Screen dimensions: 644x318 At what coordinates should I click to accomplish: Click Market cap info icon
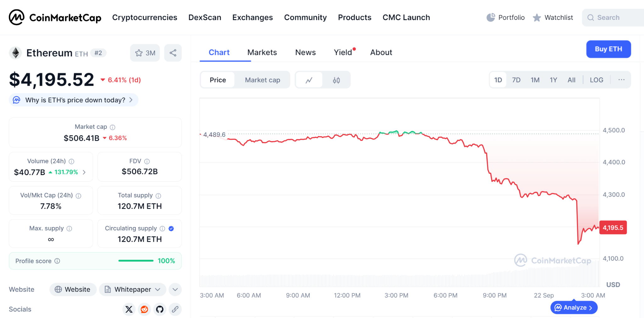[113, 127]
